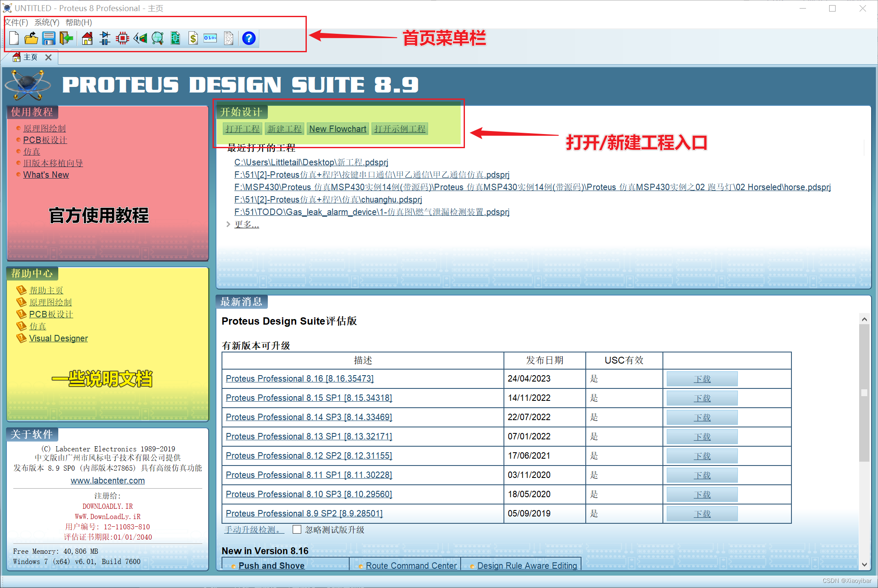Click the Bill of Materials dollar icon
The height and width of the screenshot is (588, 878).
tap(192, 38)
